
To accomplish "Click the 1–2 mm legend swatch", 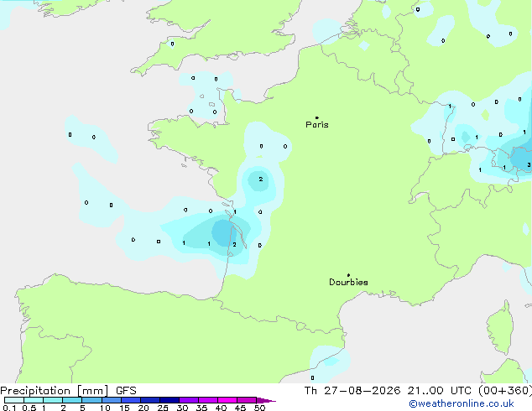I will click(53, 400).
